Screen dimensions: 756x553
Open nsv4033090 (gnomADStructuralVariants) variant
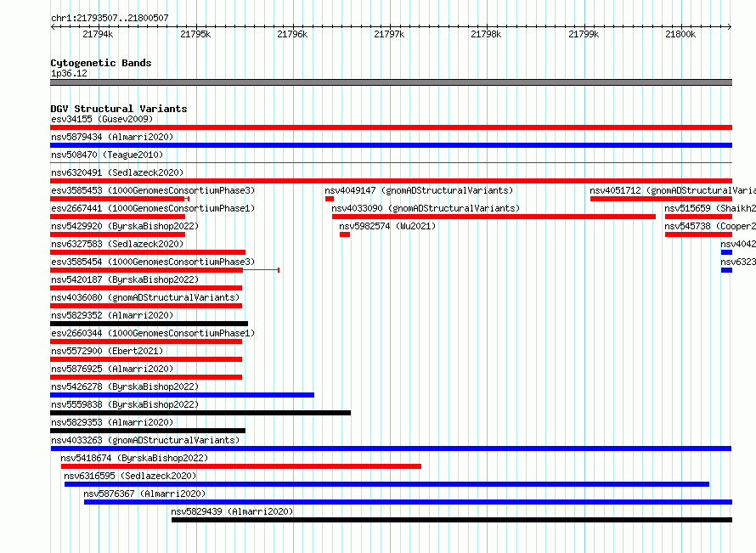click(x=426, y=208)
